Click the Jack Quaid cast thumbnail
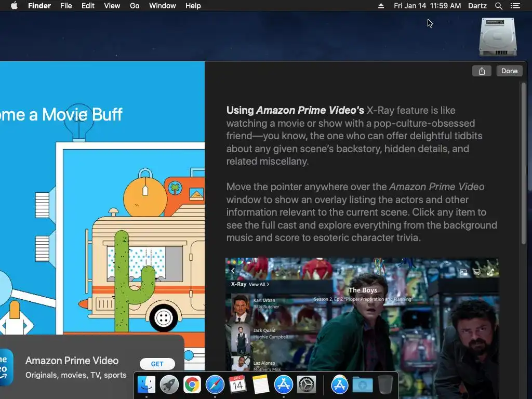This screenshot has height=399, width=532. pos(241,339)
